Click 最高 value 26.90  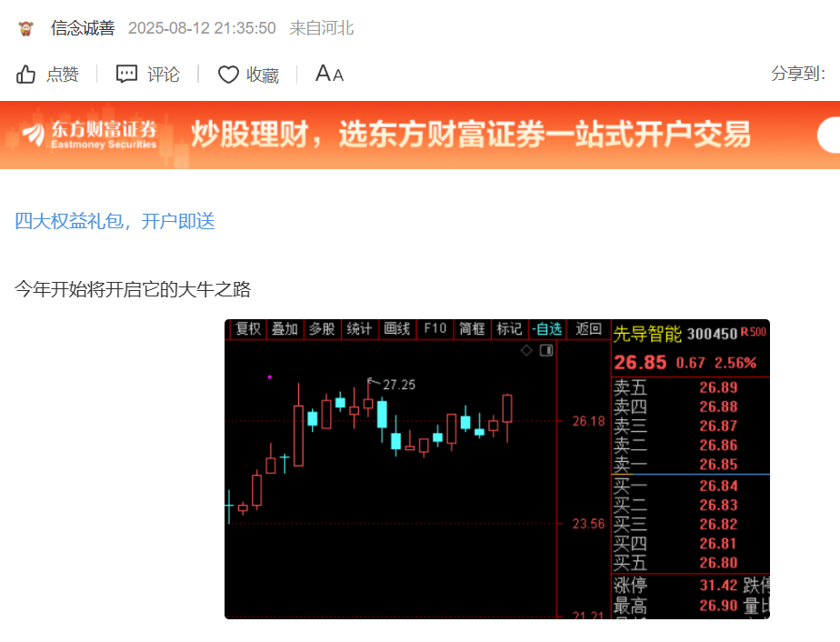coord(718,606)
